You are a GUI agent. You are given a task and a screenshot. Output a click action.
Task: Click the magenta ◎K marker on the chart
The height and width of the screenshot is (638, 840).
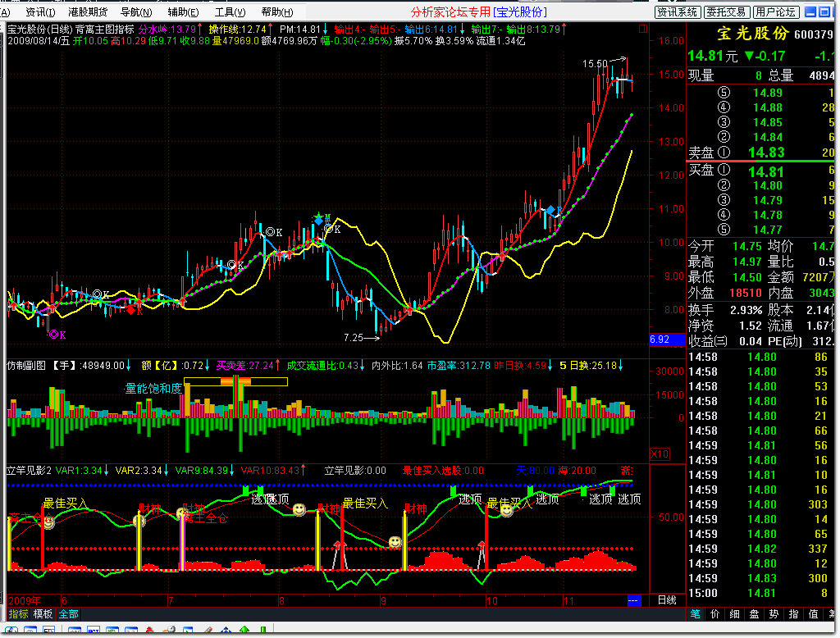pyautogui.click(x=57, y=335)
